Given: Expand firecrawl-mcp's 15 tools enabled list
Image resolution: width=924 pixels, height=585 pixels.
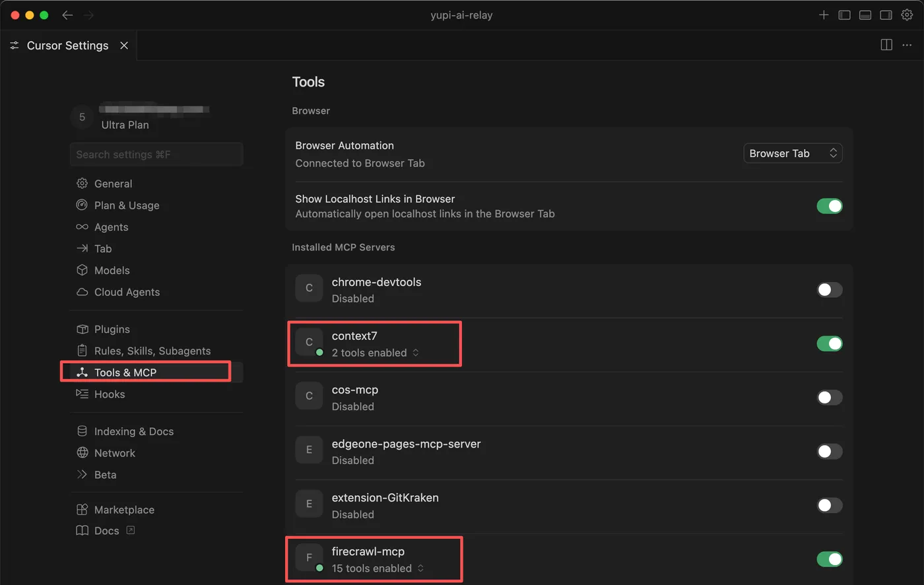Looking at the screenshot, I should coord(378,568).
